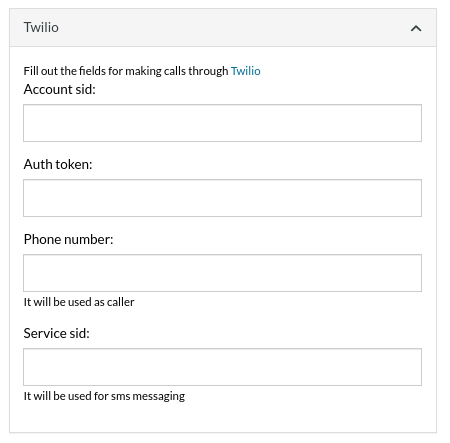Click the 'used for sms messaging' hint
Viewport: 450px width, 443px height.
pos(126,396)
